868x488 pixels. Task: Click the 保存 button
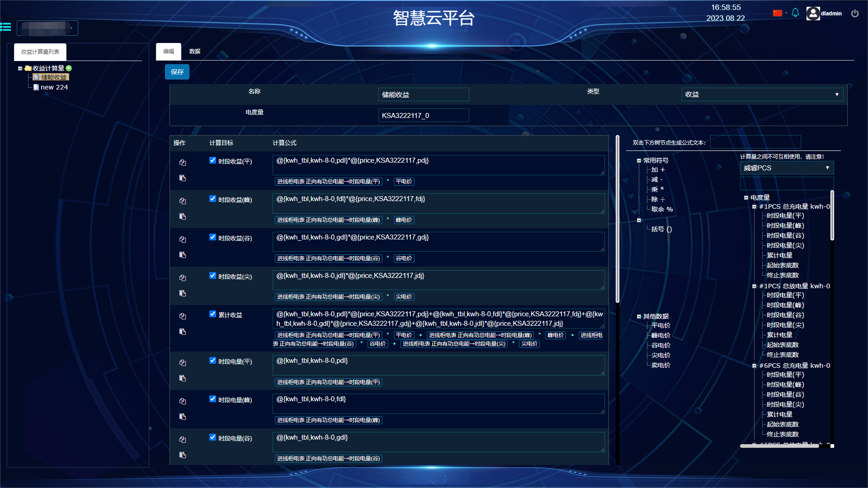pos(177,72)
